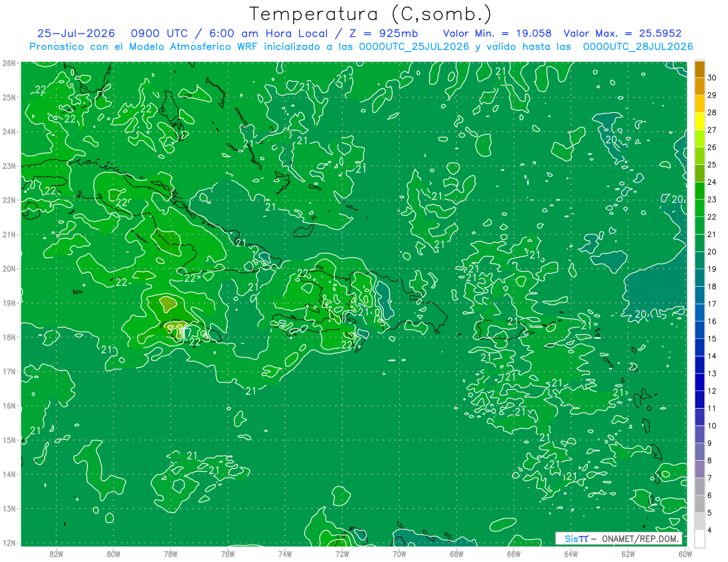The image size is (728, 562).
Task: Click the "24" legend scale number
Action: pyautogui.click(x=712, y=182)
